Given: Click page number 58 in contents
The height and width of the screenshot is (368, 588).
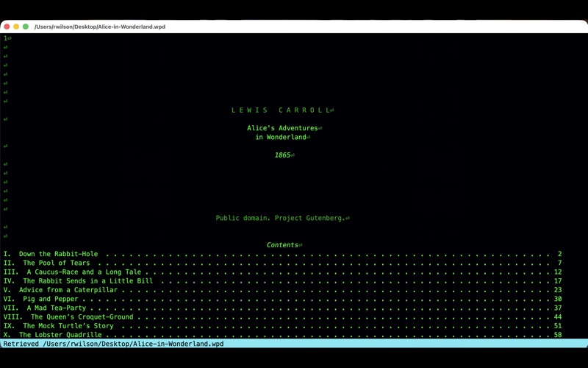Looking at the screenshot, I should tap(558, 335).
